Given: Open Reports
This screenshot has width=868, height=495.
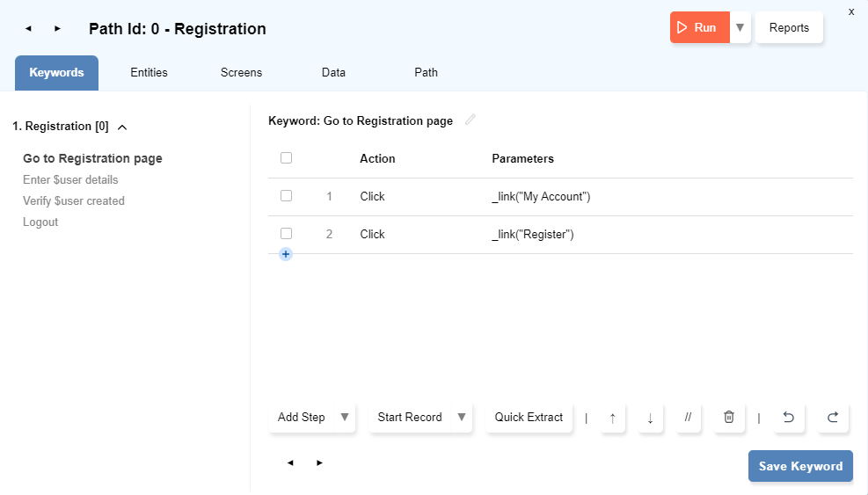Looking at the screenshot, I should pyautogui.click(x=789, y=27).
